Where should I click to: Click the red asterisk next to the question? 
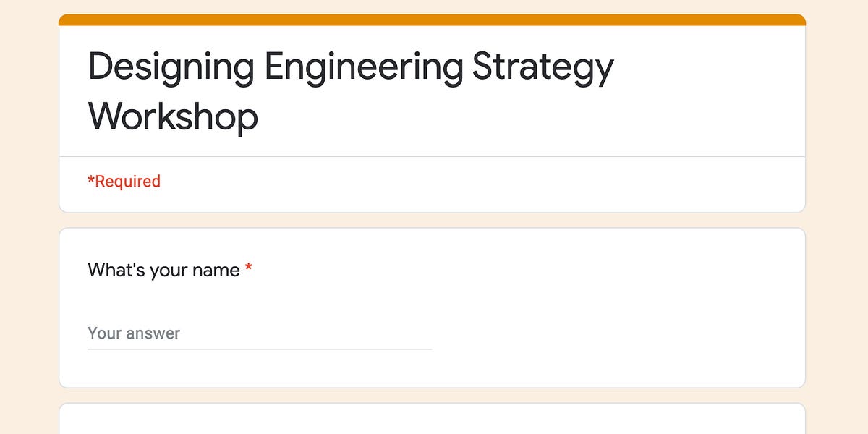[249, 268]
